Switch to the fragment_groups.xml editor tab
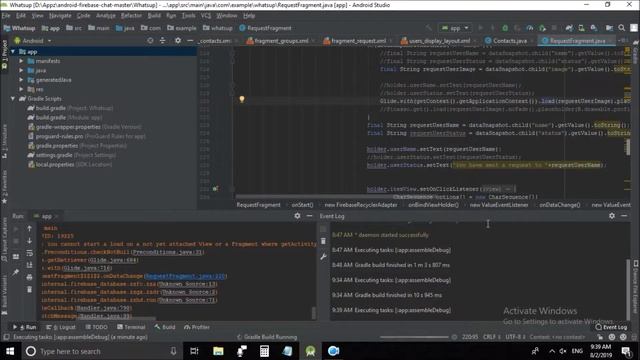Viewport: 640px width, 360px height. coord(281,41)
